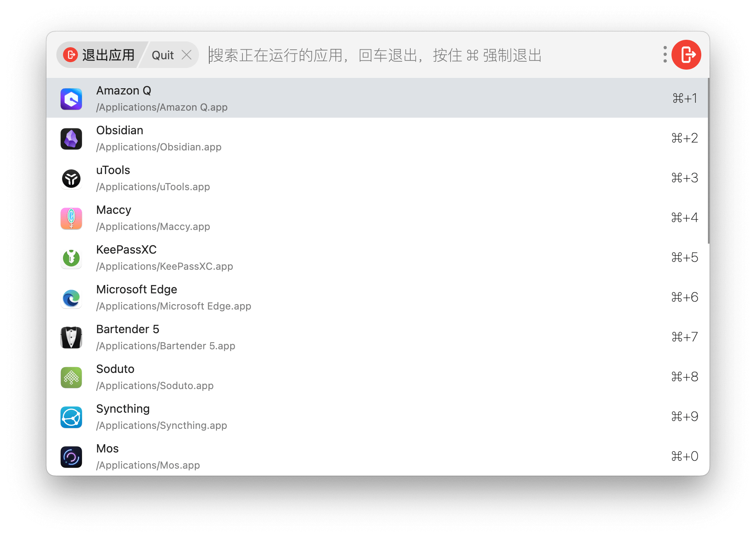756x537 pixels.
Task: Click the /Applications/Soduto.app path
Action: [x=155, y=386]
